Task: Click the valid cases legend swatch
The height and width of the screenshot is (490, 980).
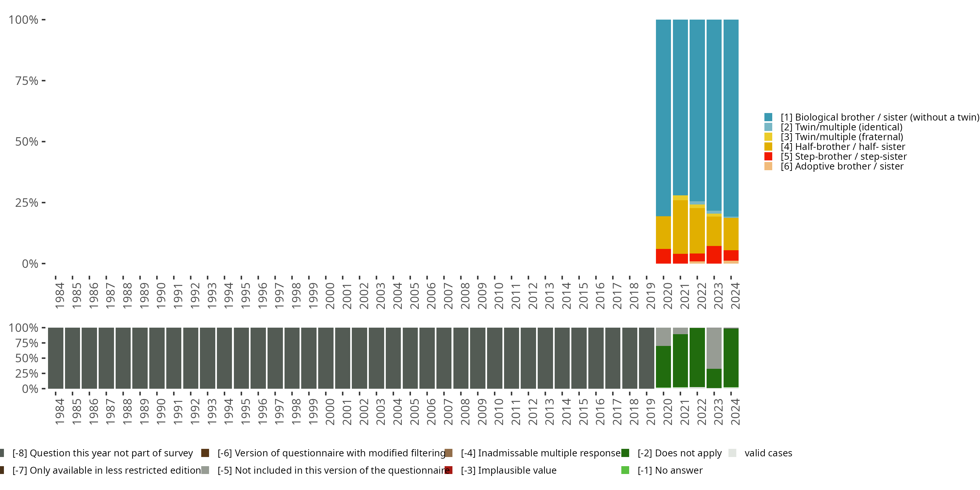Action: (732, 453)
